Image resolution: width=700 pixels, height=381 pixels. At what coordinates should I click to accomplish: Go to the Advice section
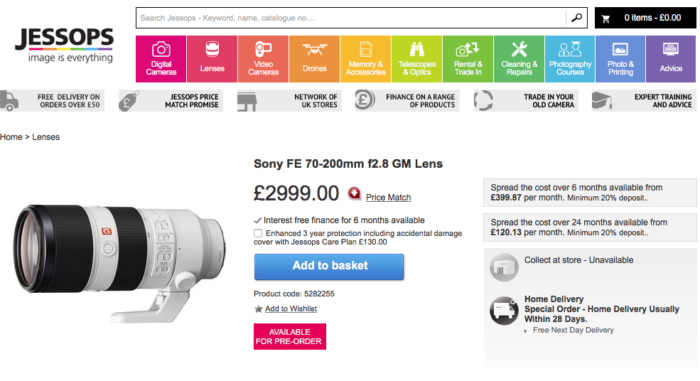[671, 59]
